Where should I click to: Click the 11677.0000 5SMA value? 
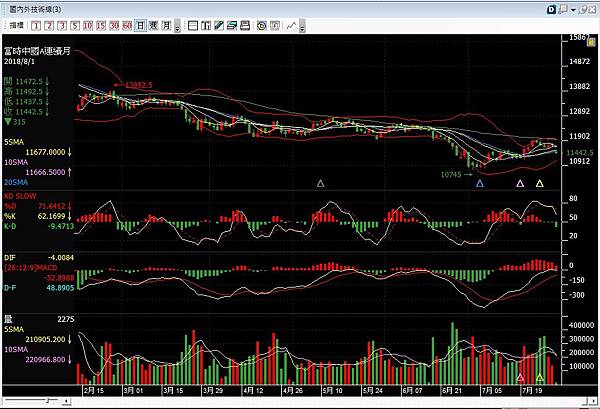click(45, 152)
